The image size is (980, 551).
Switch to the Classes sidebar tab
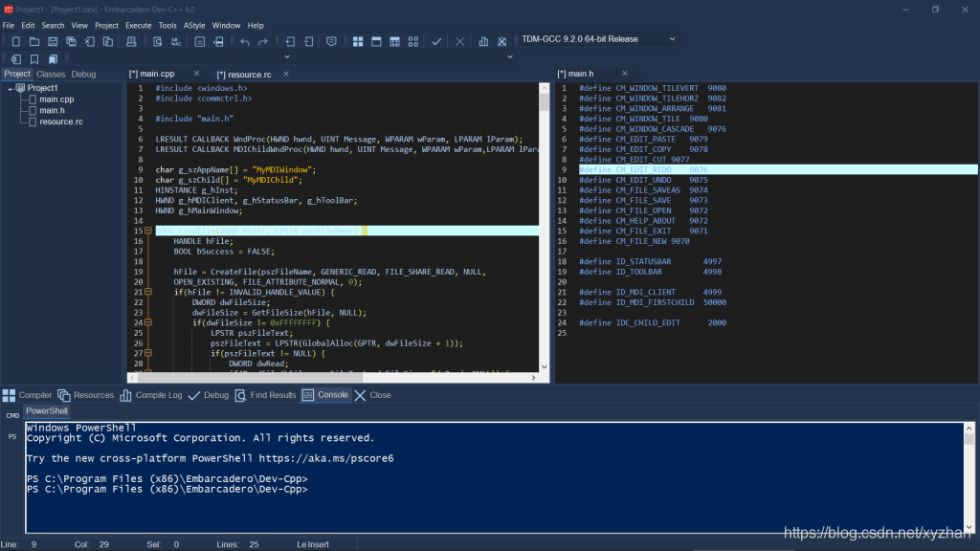click(x=51, y=74)
